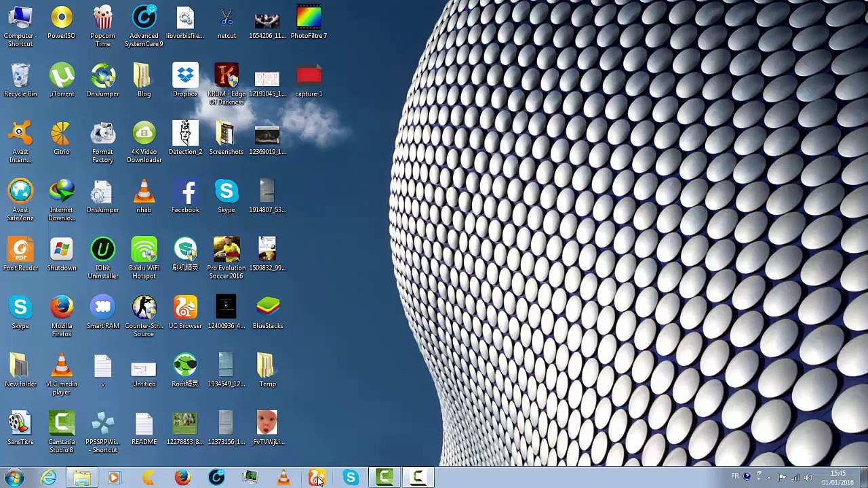Viewport: 868px width, 488px height.
Task: Select the New folder icon
Action: pyautogui.click(x=20, y=371)
